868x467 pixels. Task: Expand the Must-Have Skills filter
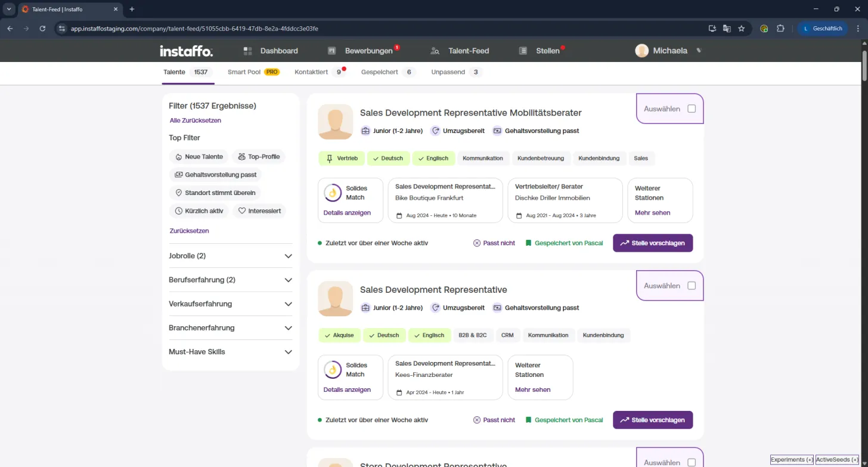[231, 352]
